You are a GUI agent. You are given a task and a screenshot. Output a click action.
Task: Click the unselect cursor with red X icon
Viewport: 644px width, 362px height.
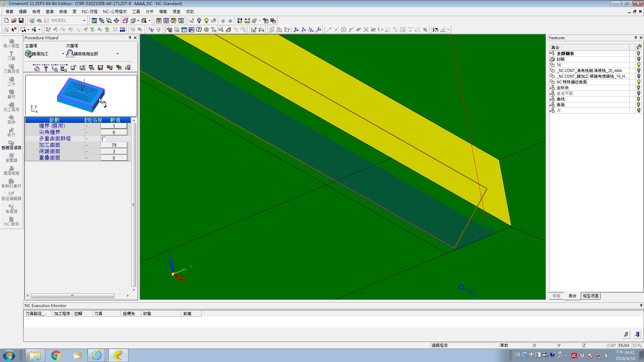14,29
